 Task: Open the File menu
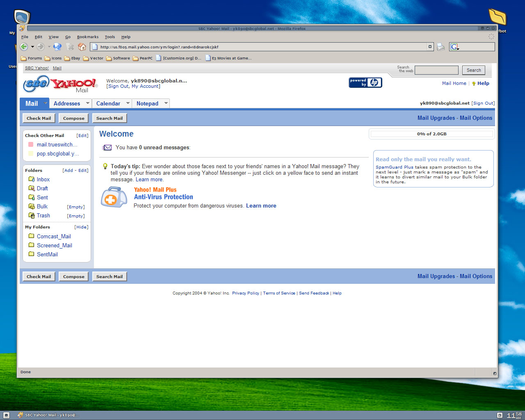25,37
